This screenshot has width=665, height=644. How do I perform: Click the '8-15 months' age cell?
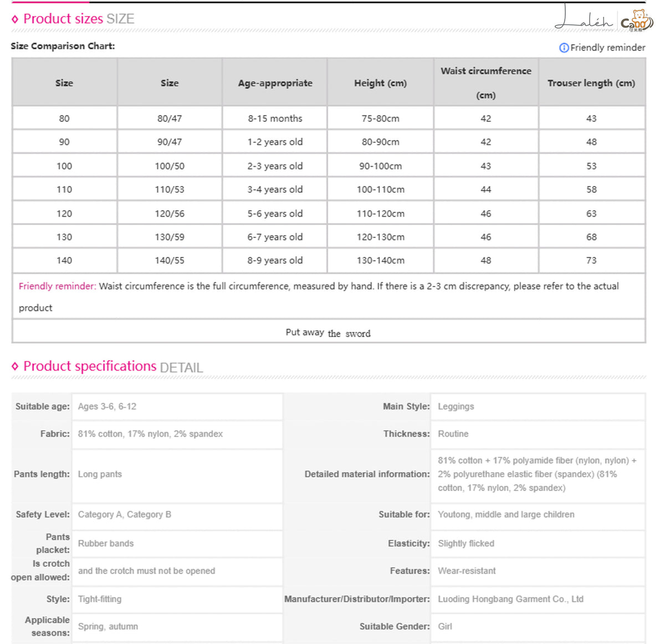tap(275, 118)
